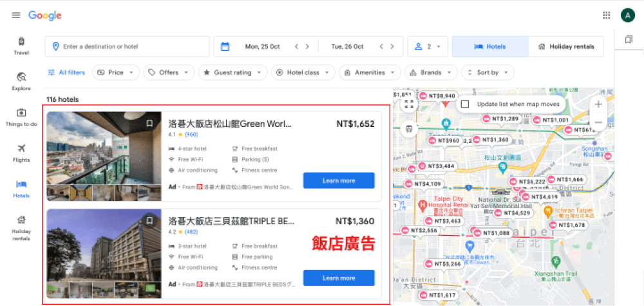This screenshot has width=644, height=306.
Task: Select the Holiday rentals tab
Action: click(x=566, y=46)
